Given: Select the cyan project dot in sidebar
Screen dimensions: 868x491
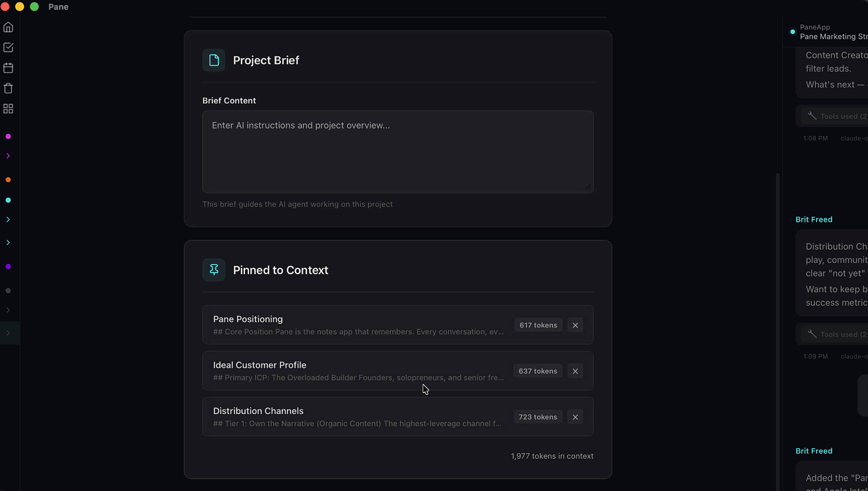Looking at the screenshot, I should (x=8, y=200).
